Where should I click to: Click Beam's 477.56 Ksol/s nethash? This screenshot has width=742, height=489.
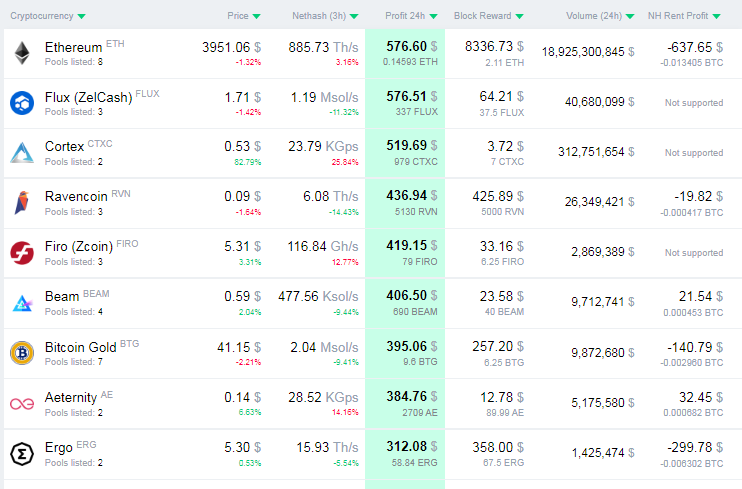(318, 297)
